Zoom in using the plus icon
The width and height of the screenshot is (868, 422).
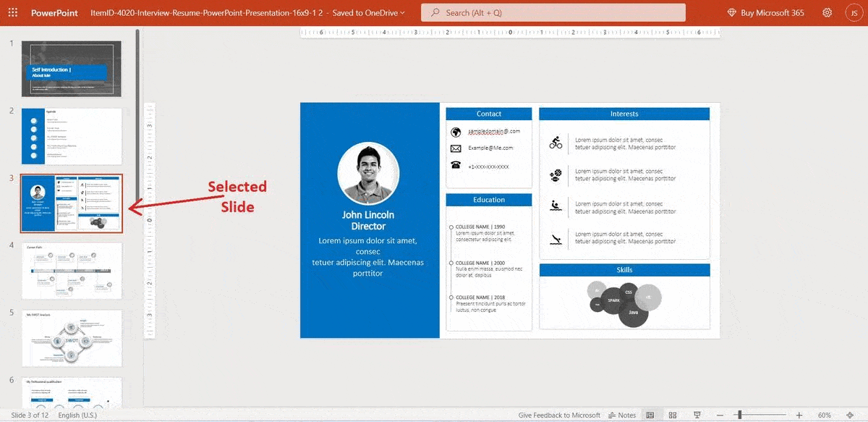799,414
